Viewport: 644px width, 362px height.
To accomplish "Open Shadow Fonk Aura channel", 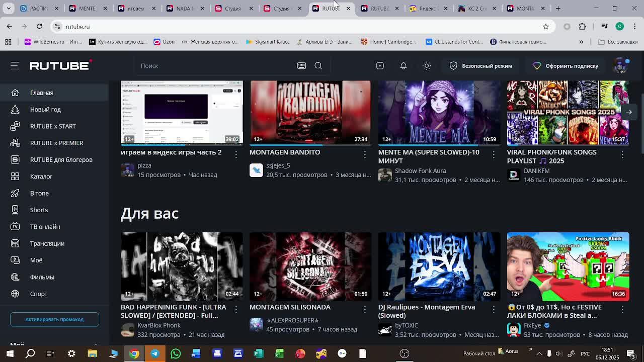I will click(420, 171).
